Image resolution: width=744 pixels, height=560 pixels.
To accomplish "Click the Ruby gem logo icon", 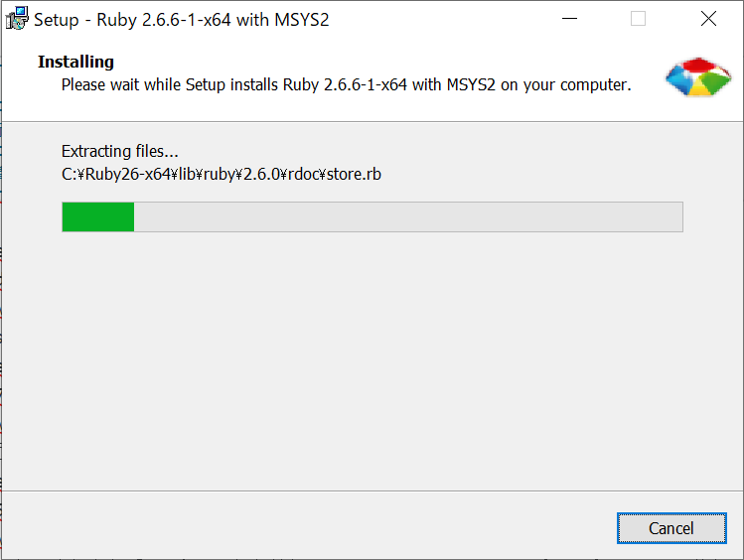I will pyautogui.click(x=698, y=76).
